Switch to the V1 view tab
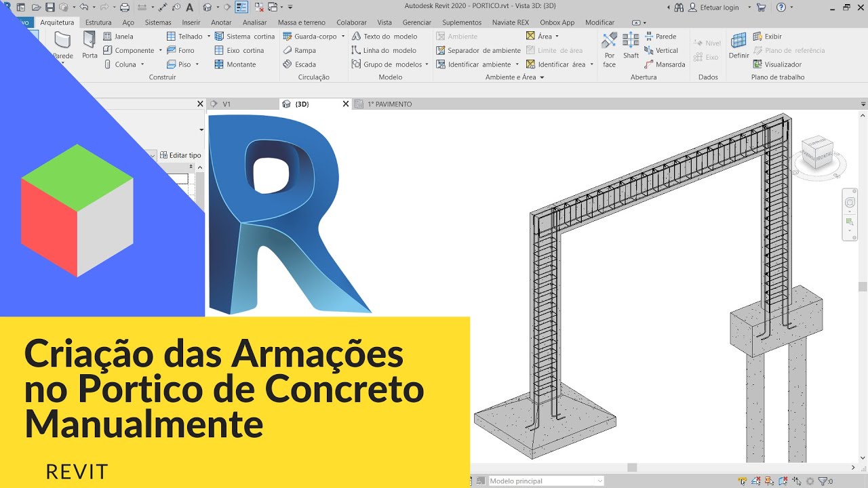The width and height of the screenshot is (868, 488). [x=226, y=104]
